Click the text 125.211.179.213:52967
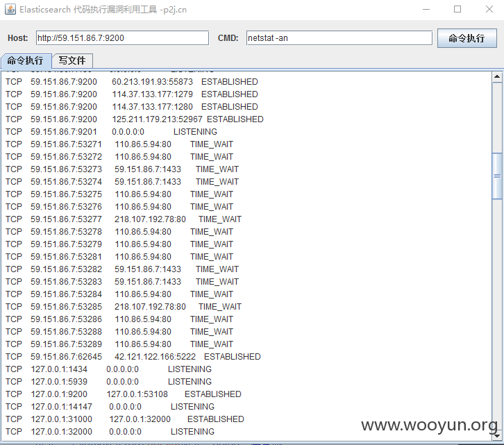 click(157, 119)
